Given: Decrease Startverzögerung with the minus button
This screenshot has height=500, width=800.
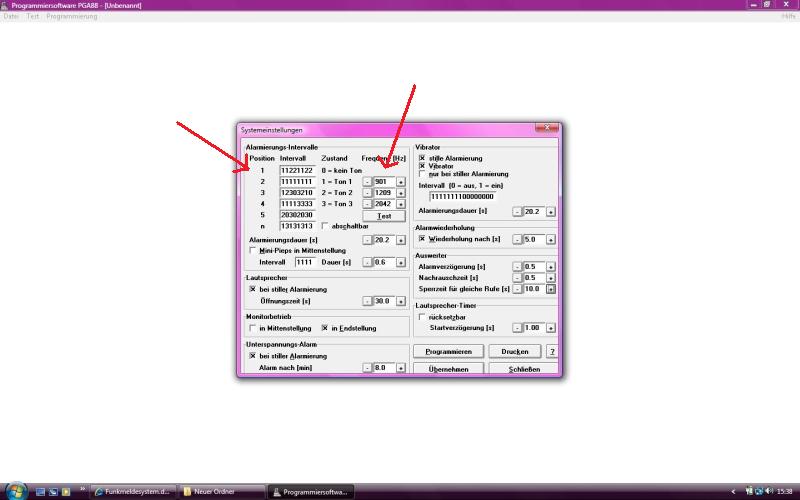Looking at the screenshot, I should click(516, 328).
